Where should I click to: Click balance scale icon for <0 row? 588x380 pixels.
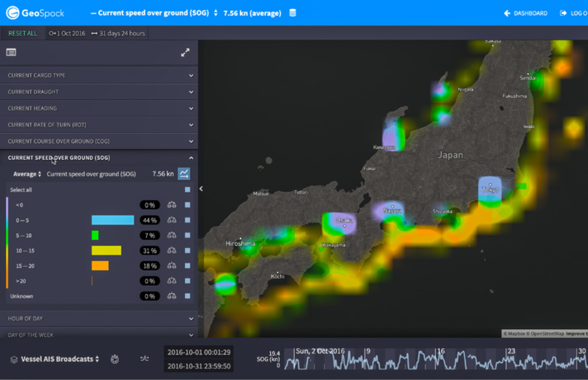172,205
